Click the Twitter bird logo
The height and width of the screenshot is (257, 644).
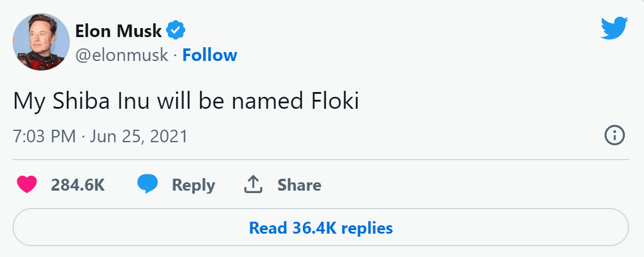coord(614,28)
